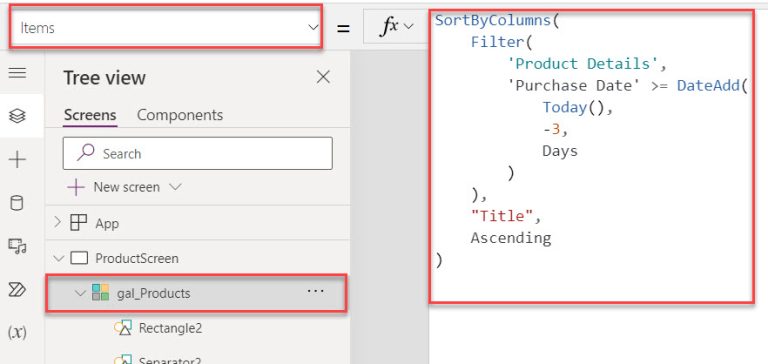This screenshot has height=364, width=768.
Task: Click 'Purchase Date' in the formula
Action: 573,85
